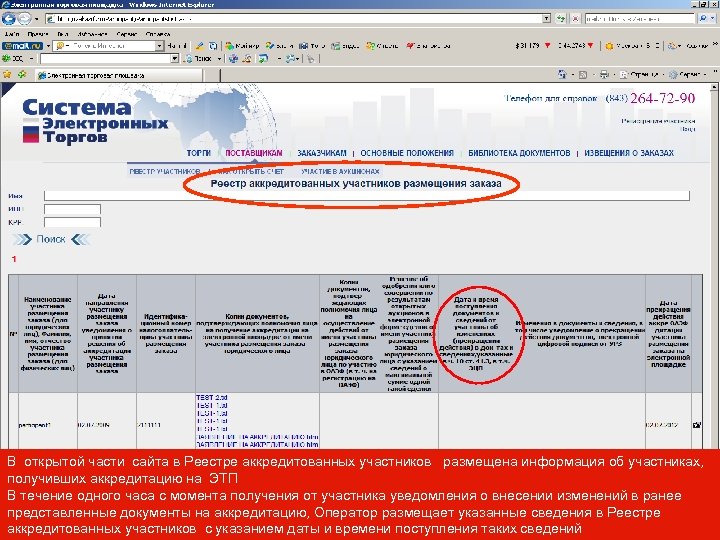Click the page scrollbar up arrow

715,88
